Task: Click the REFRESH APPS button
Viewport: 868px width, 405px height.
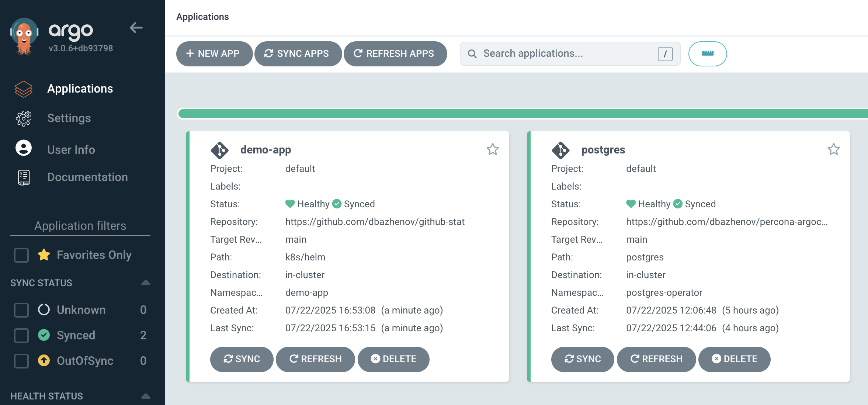Action: click(x=395, y=53)
